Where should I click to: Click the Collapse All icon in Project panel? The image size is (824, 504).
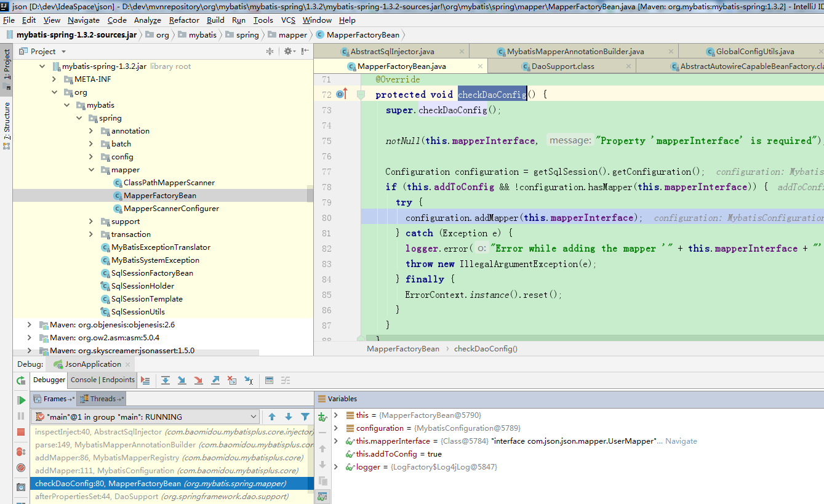(x=270, y=51)
